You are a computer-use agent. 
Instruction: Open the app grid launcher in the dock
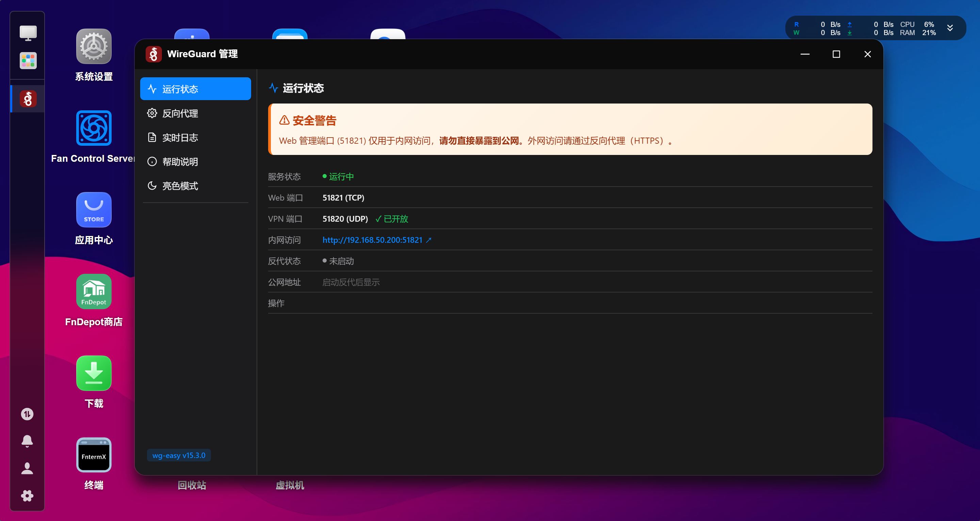pos(28,61)
